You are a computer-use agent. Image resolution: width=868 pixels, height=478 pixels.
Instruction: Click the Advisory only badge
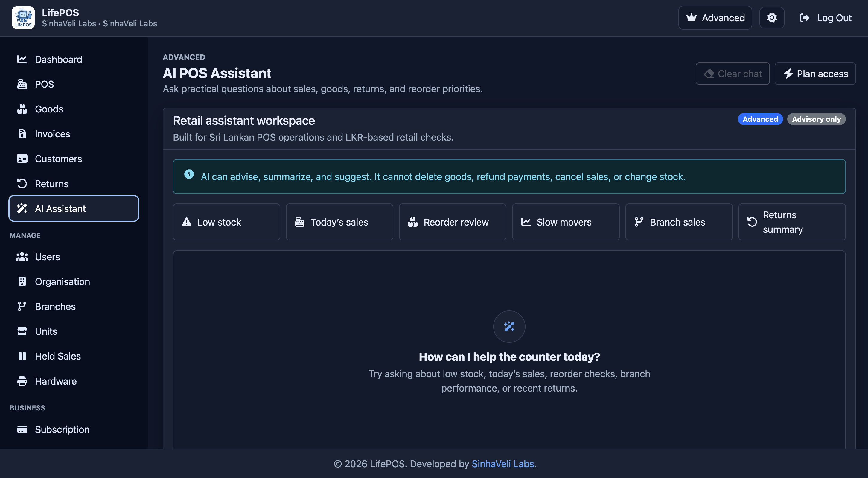pos(816,119)
